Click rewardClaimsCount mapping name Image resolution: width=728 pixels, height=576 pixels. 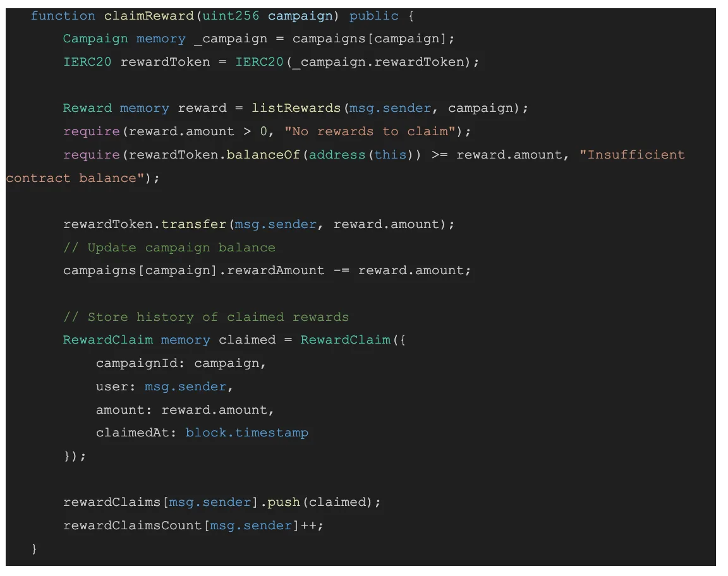click(x=132, y=525)
